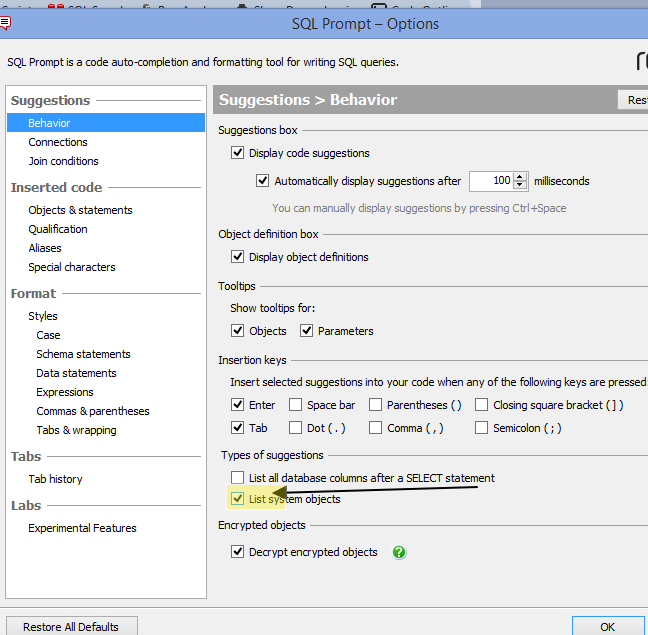
Task: Uncheck the Tab insertion key
Action: [237, 428]
